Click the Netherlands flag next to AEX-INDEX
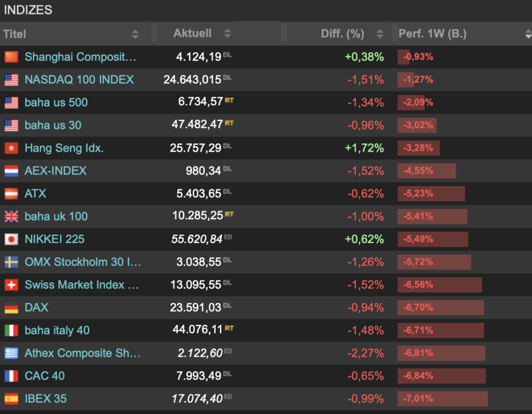Viewport: 532px width, 414px height. pyautogui.click(x=11, y=171)
